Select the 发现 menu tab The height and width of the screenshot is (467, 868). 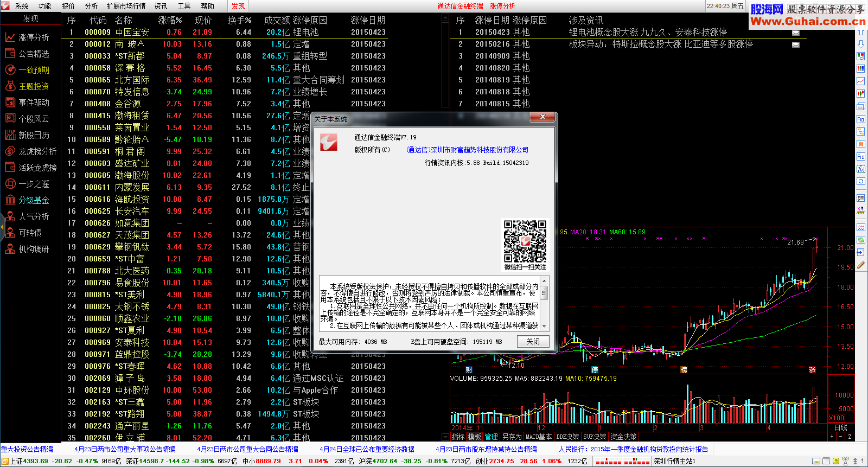238,6
